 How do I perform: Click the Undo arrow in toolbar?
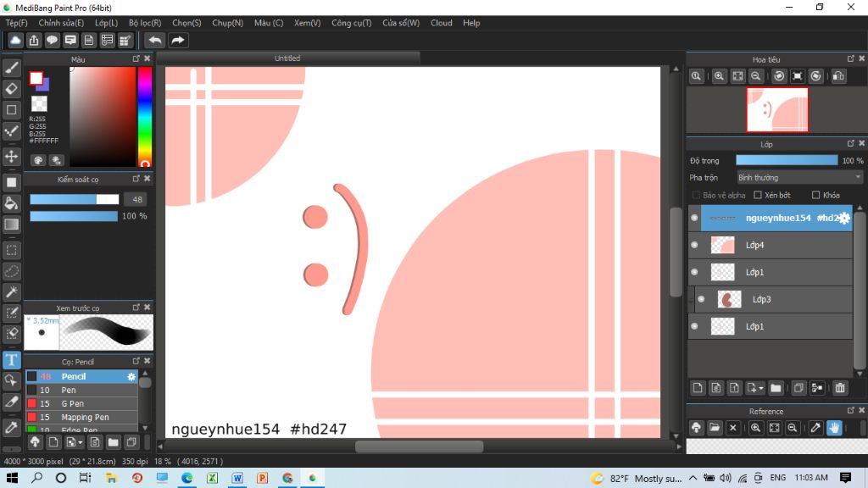(x=156, y=41)
